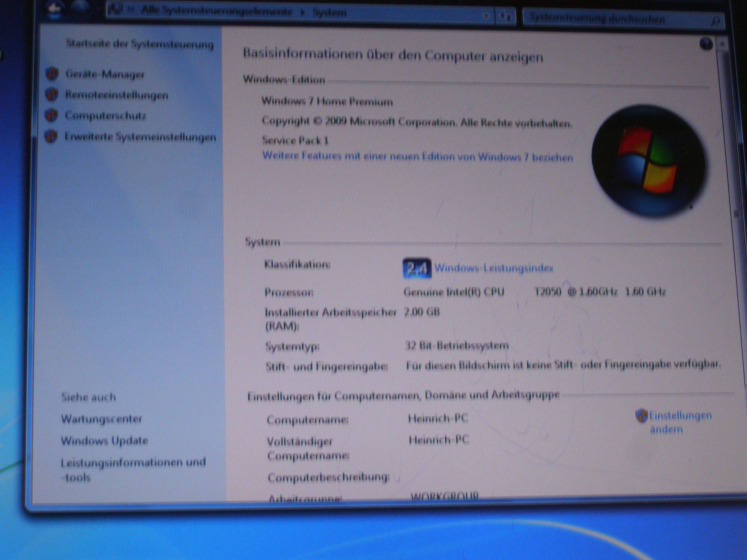The image size is (747, 560).
Task: Click the Copyright 2009 Microsoft Corporation text
Action: [417, 122]
